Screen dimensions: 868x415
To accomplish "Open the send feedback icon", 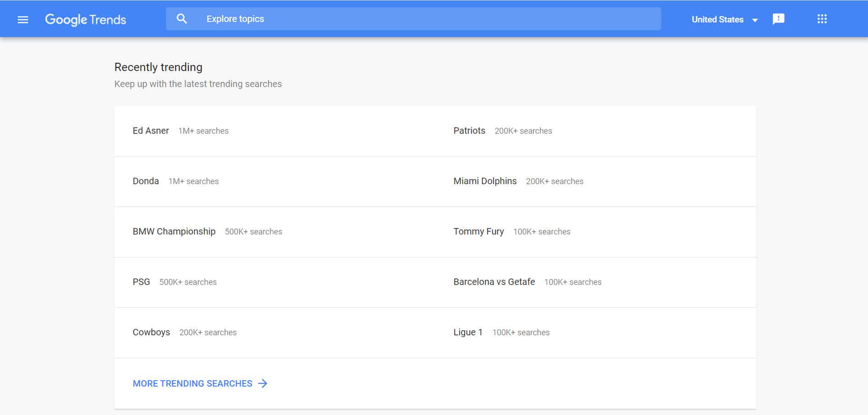I will tap(778, 19).
